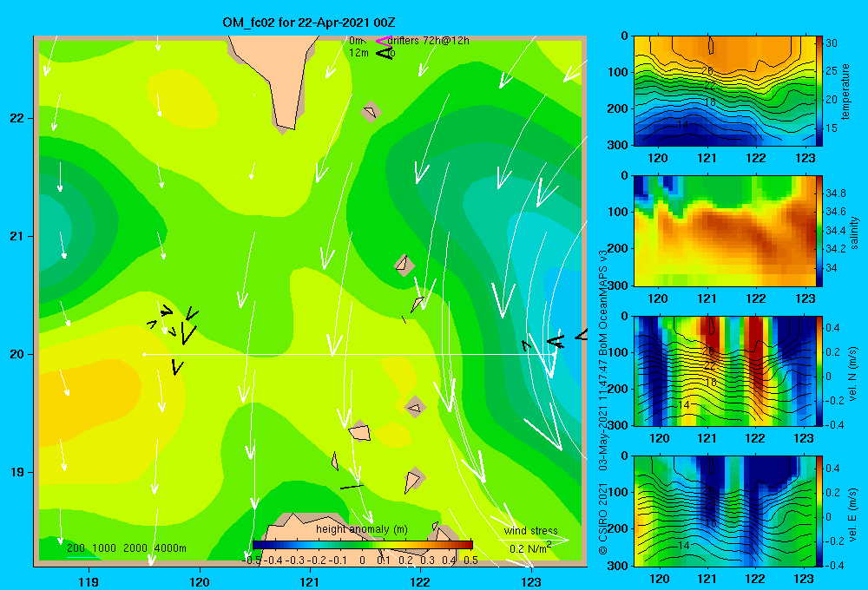Click the wind stress reference arrow in legend
The image size is (868, 590).
(x=534, y=539)
